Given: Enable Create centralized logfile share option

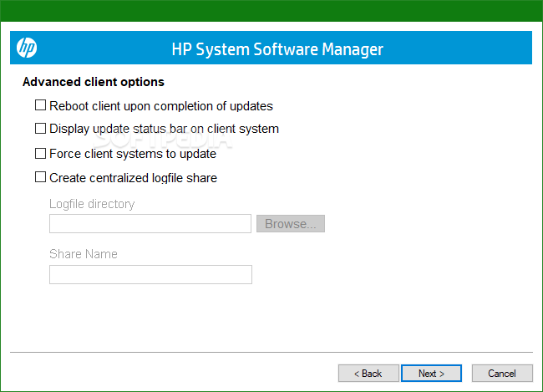Looking at the screenshot, I should tap(41, 177).
